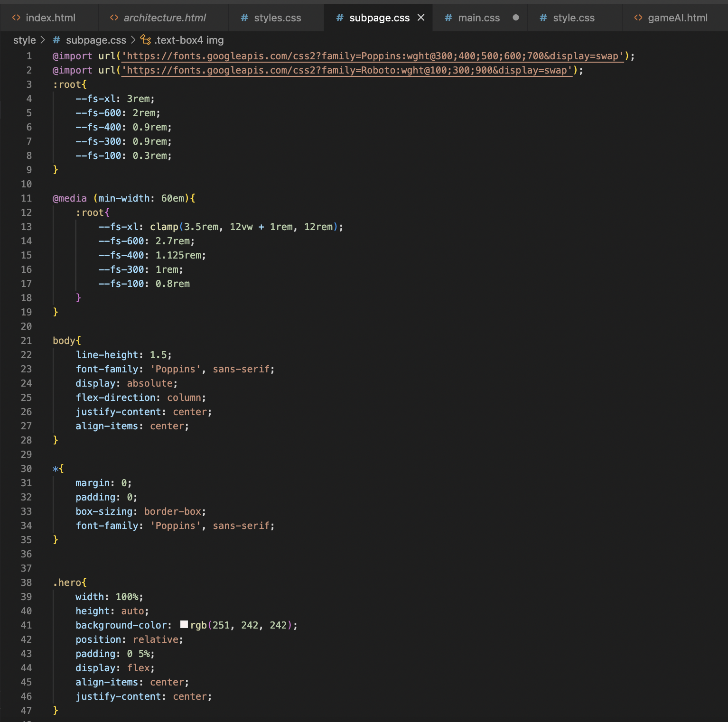Click the 'body' selector text

(x=64, y=341)
